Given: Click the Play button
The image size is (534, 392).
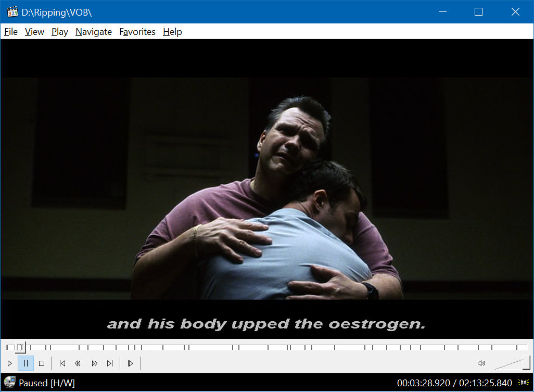Looking at the screenshot, I should coord(9,363).
